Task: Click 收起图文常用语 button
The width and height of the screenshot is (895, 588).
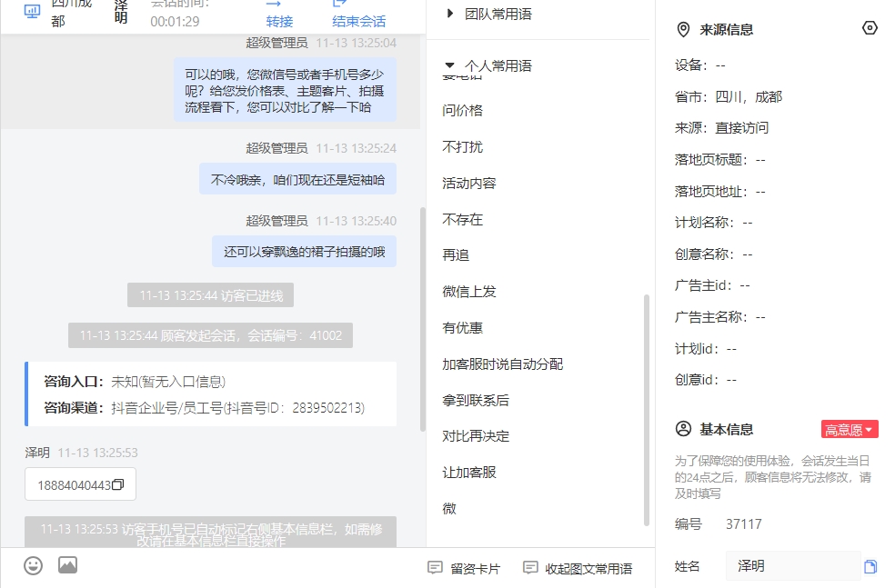Action: click(578, 568)
